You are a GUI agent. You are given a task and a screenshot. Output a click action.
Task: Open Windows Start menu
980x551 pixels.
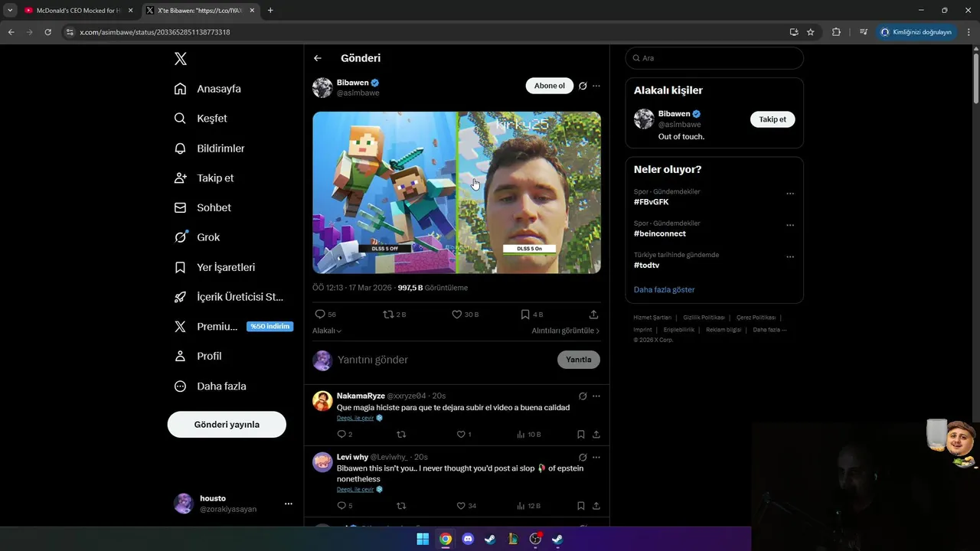point(423,539)
